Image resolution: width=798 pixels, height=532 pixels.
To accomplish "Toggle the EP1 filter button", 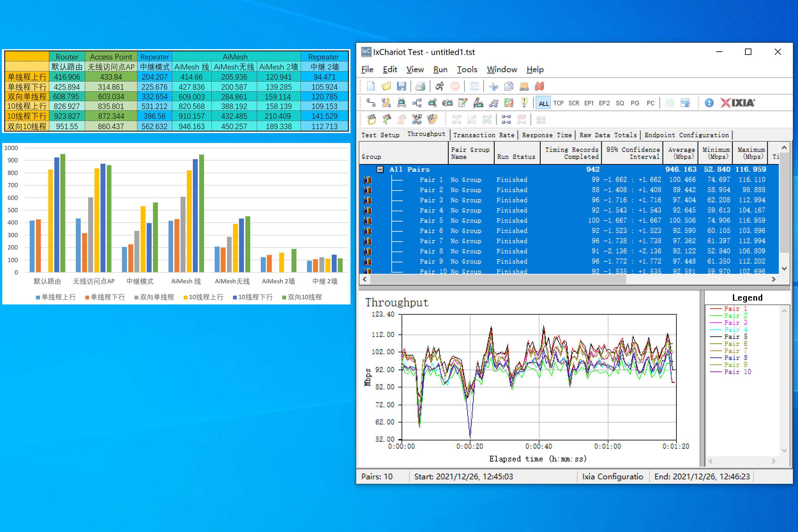I will (x=589, y=103).
